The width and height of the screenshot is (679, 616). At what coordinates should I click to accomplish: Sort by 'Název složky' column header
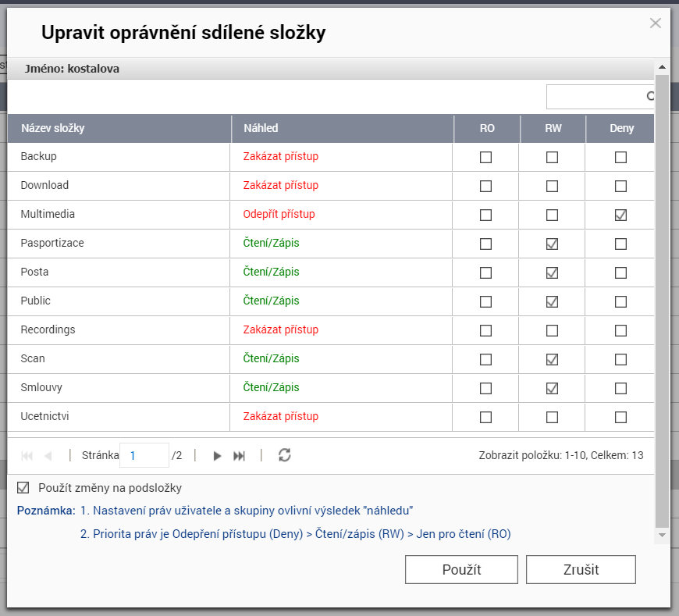pos(53,129)
